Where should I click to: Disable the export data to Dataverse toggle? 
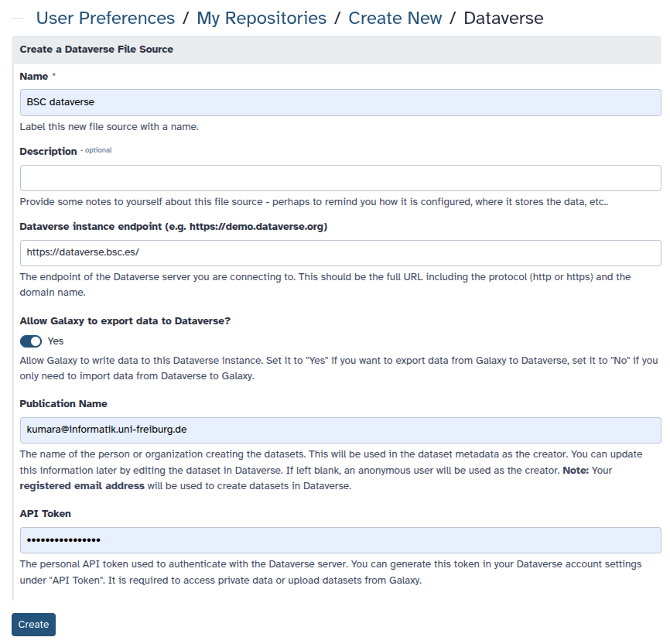tap(30, 341)
